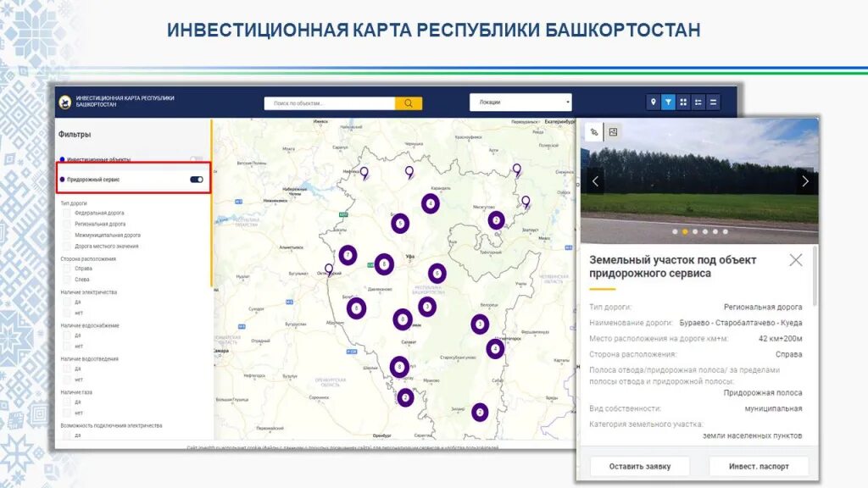Image resolution: width=868 pixels, height=488 pixels.
Task: Click the Фильтры panel heading
Action: click(x=75, y=135)
